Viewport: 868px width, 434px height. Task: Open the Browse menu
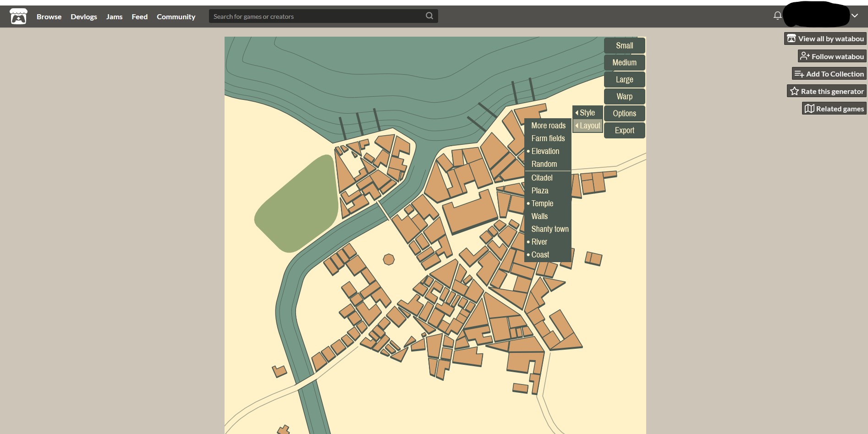(x=49, y=16)
